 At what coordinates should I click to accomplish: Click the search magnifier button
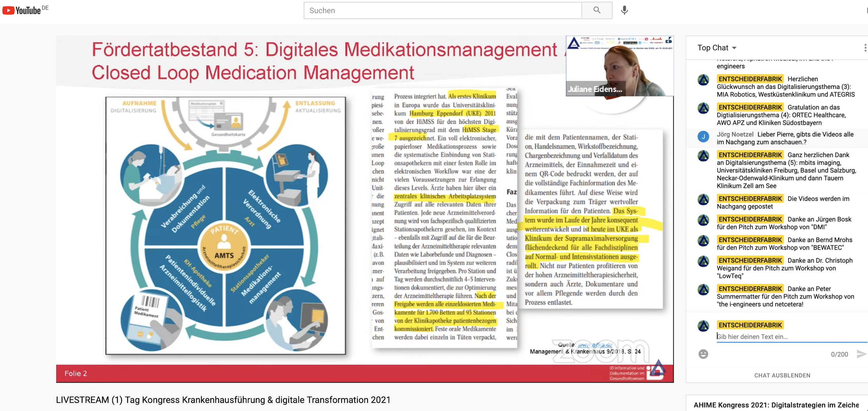tap(597, 10)
